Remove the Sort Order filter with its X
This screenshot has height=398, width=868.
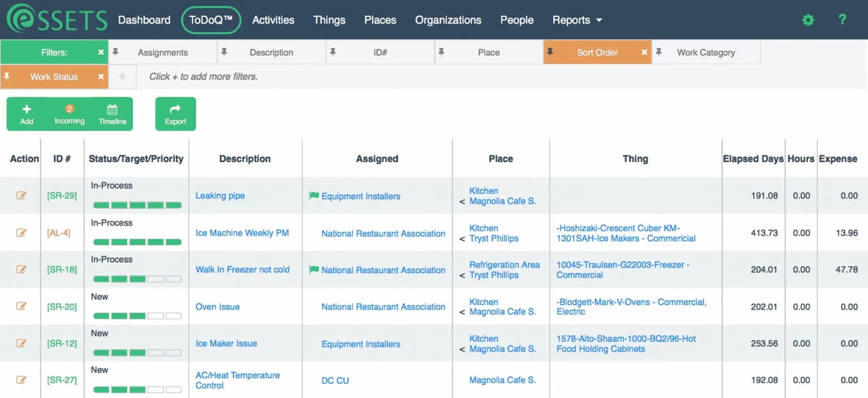pyautogui.click(x=644, y=53)
